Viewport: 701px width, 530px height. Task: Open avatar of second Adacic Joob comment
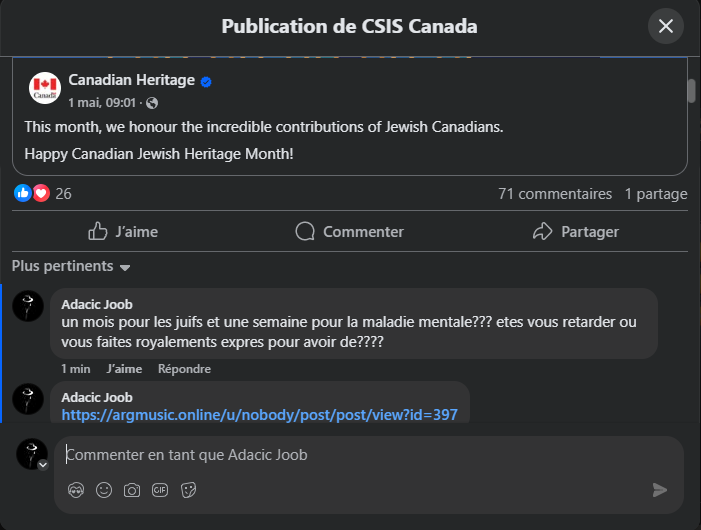[x=28, y=399]
